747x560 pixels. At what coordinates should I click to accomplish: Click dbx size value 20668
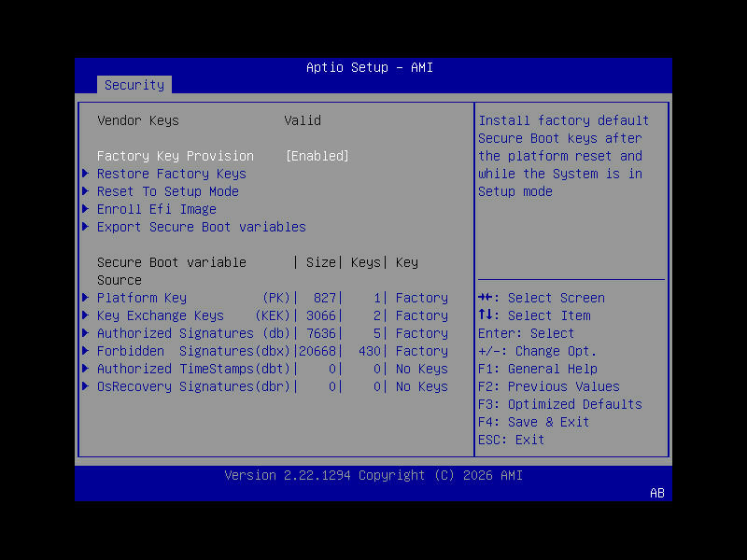(317, 351)
